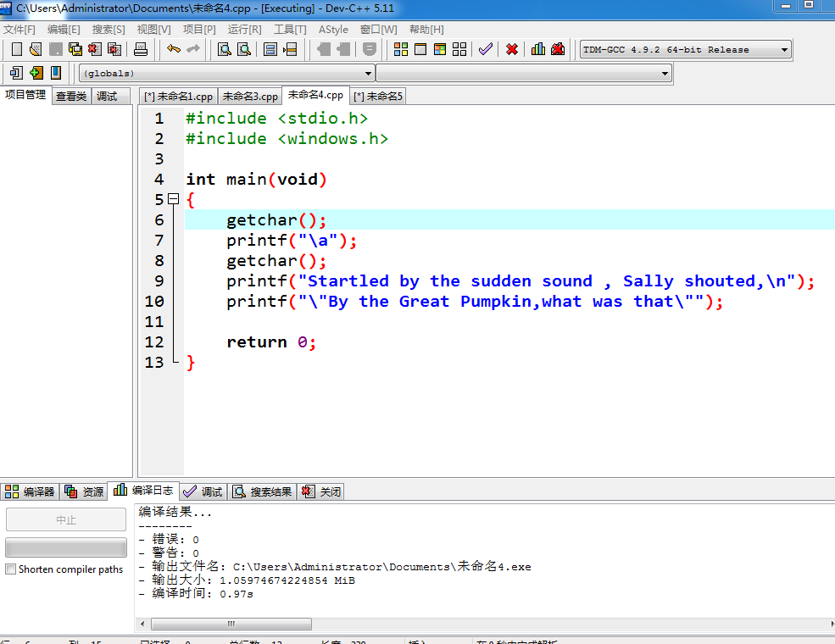Select the 未命名4.cpp editor tab
Image resolution: width=835 pixels, height=644 pixels.
[x=315, y=95]
